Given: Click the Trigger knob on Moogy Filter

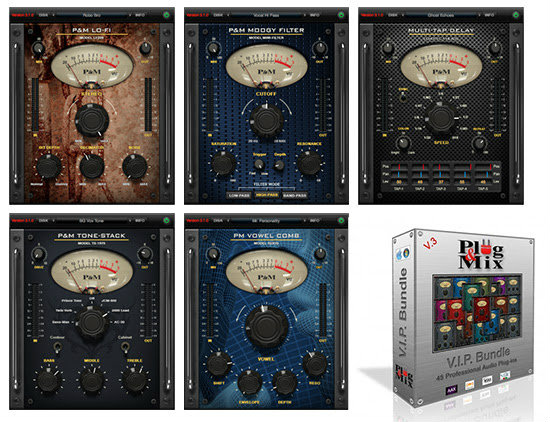Looking at the screenshot, I should pyautogui.click(x=259, y=164).
